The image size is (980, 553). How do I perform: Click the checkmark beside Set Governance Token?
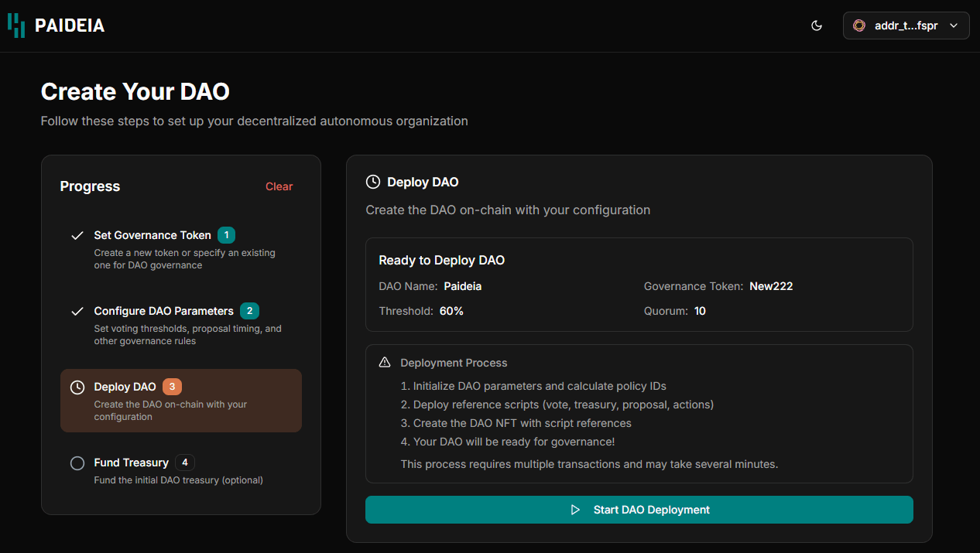(77, 234)
